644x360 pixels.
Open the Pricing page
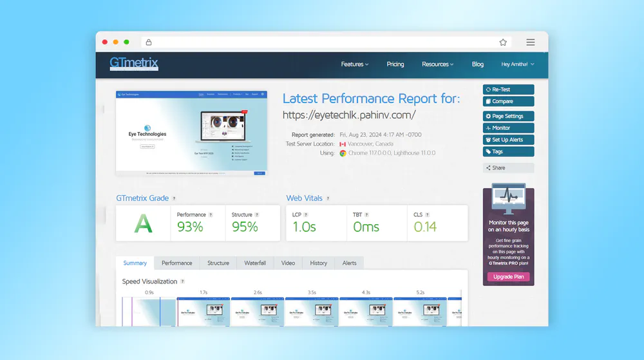tap(395, 64)
